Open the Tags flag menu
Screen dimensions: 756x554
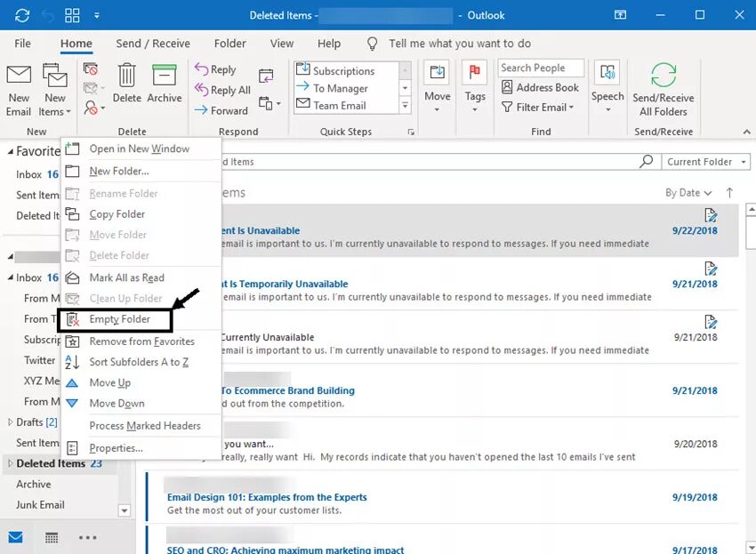[475, 87]
